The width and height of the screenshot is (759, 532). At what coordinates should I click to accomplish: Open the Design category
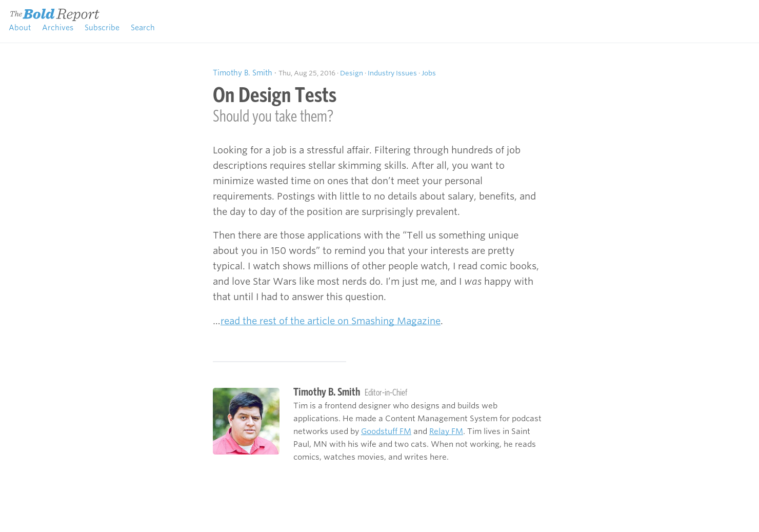(351, 73)
